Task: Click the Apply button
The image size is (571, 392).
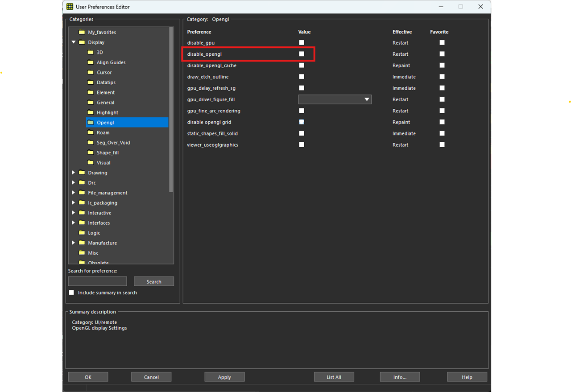Action: click(x=224, y=377)
